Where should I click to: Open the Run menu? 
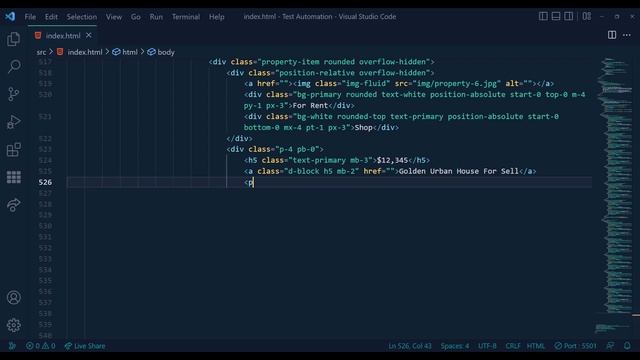coord(156,17)
